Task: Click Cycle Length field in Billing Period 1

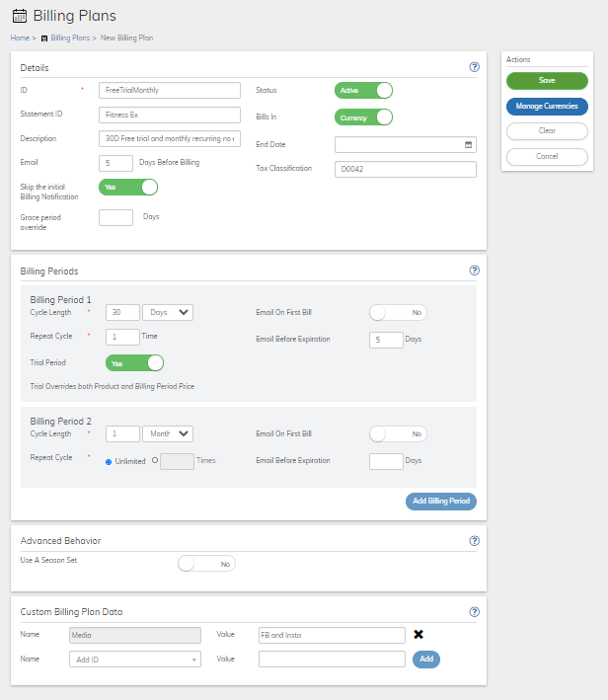Action: [122, 313]
